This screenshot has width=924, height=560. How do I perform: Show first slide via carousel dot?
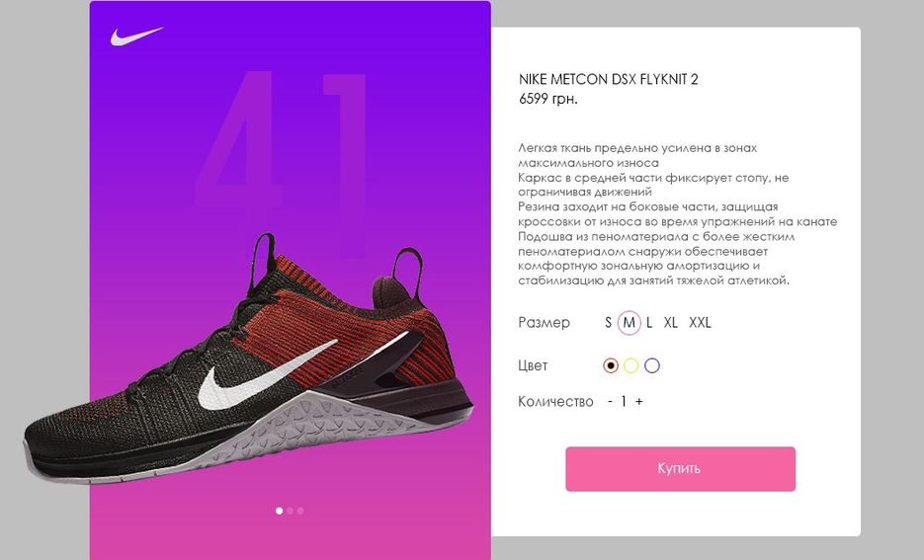coord(280,511)
